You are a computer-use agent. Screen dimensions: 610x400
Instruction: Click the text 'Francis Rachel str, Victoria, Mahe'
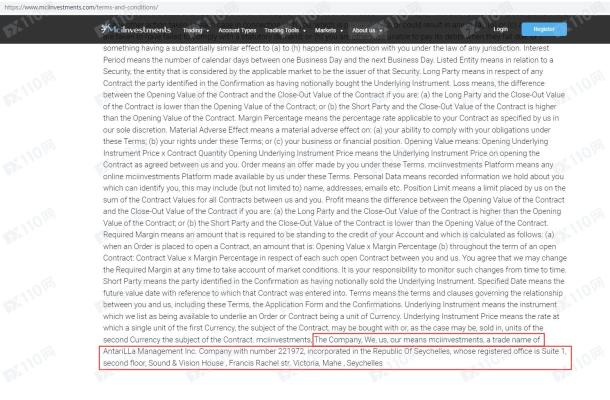click(285, 363)
